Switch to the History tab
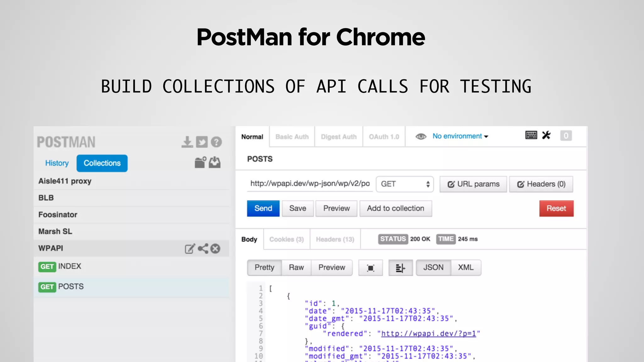Screen dimensions: 644x362 [57, 163]
